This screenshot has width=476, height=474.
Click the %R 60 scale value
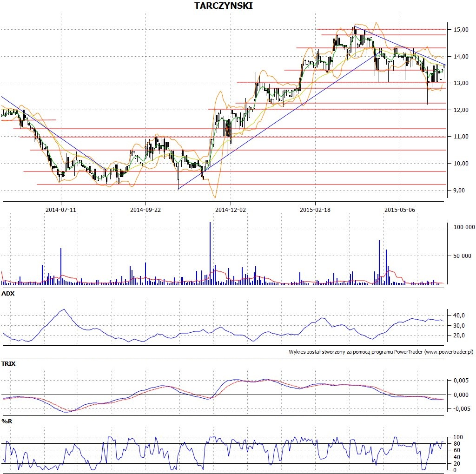(x=456, y=450)
